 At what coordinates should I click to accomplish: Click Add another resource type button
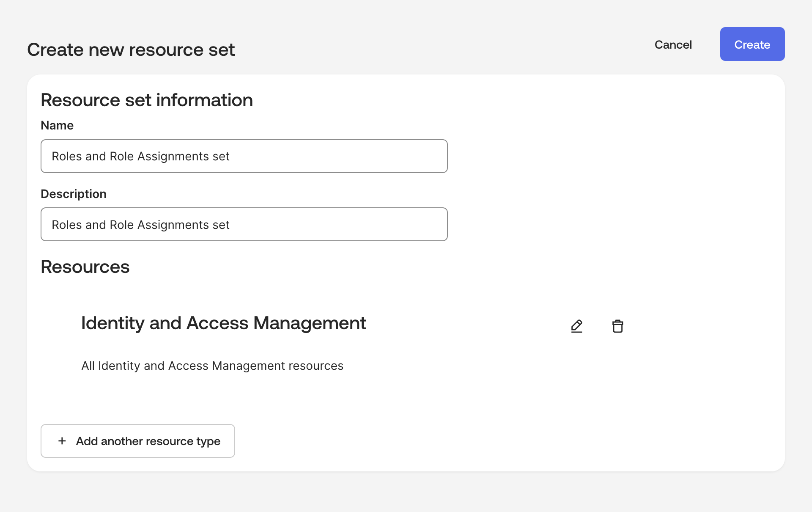pyautogui.click(x=138, y=441)
